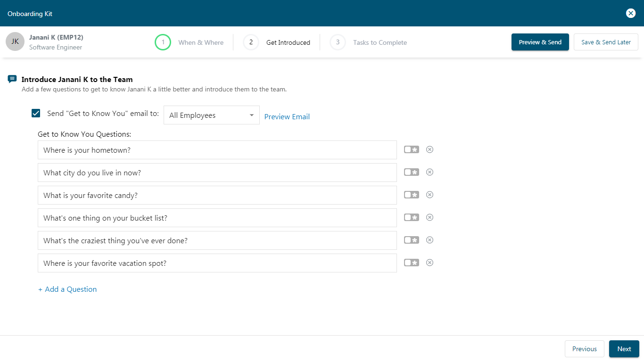Click + Add a Question

click(67, 289)
